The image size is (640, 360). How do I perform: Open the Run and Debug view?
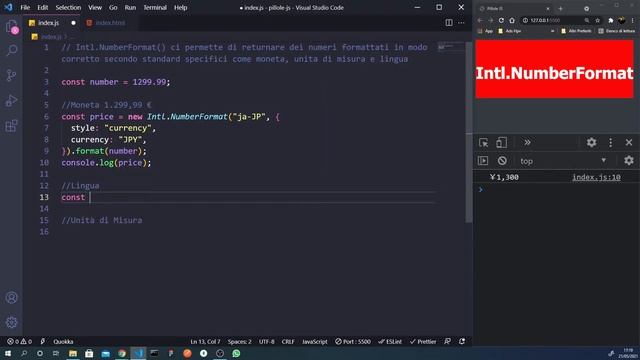pyautogui.click(x=12, y=100)
